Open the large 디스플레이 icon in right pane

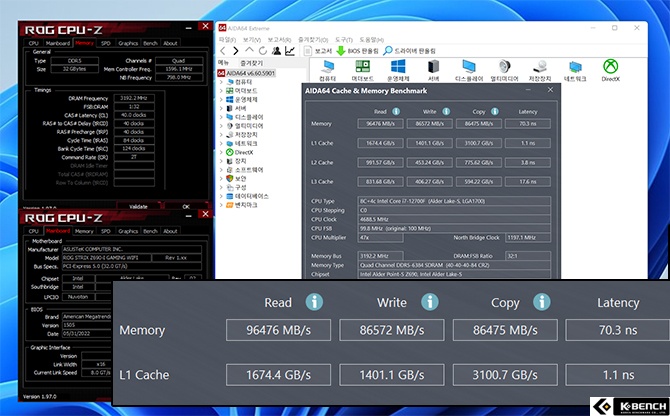pos(469,71)
